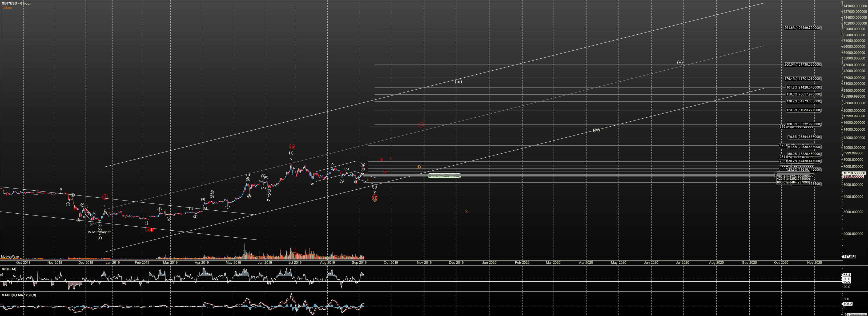Click the Oct-2018 date on time axis
The image size is (868, 316).
click(23, 263)
